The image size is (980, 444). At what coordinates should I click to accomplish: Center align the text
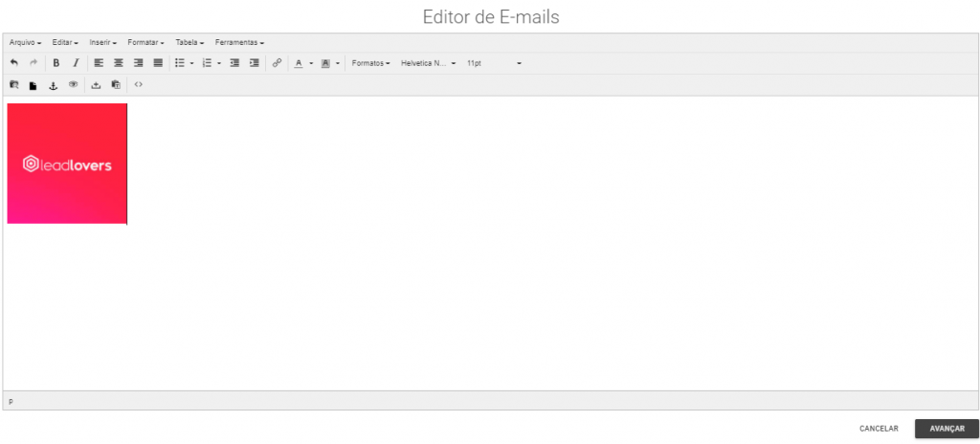[119, 63]
